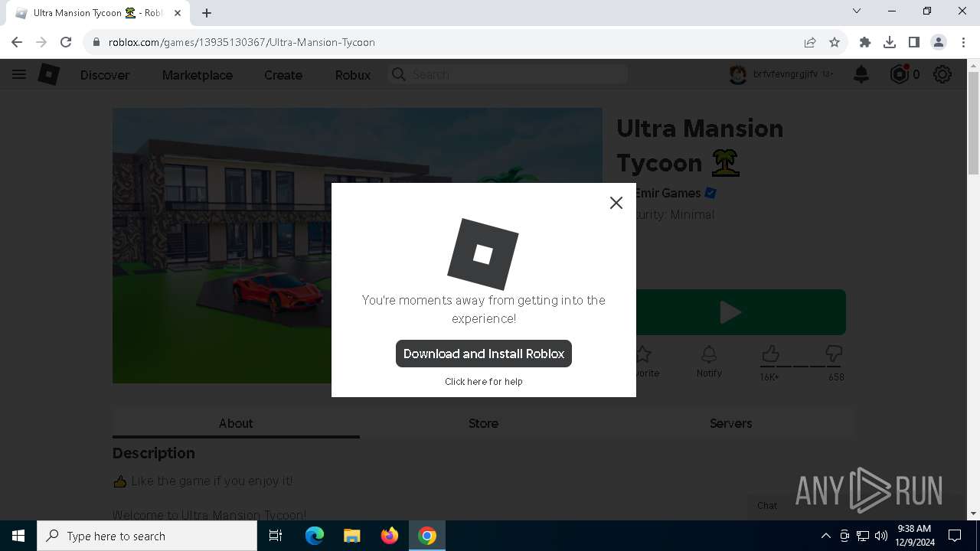Screen dimensions: 980x551
Task: Focus the Roblox search field
Action: pyautogui.click(x=508, y=74)
